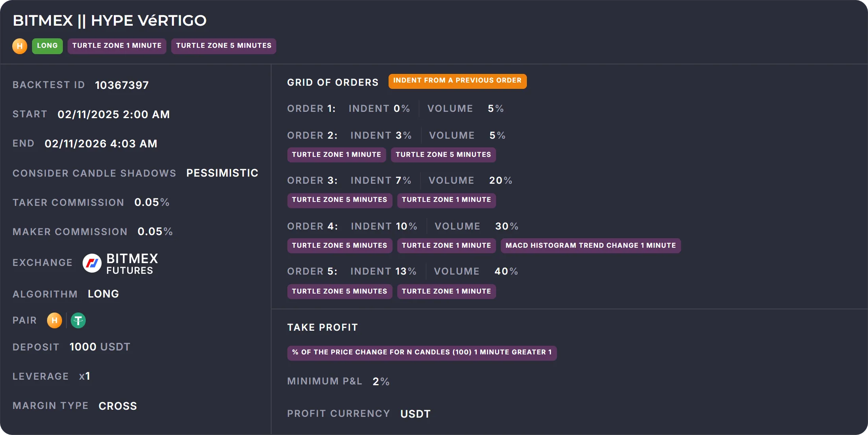Click the Grid of Orders heading
Image resolution: width=868 pixels, height=435 pixels.
tap(333, 83)
